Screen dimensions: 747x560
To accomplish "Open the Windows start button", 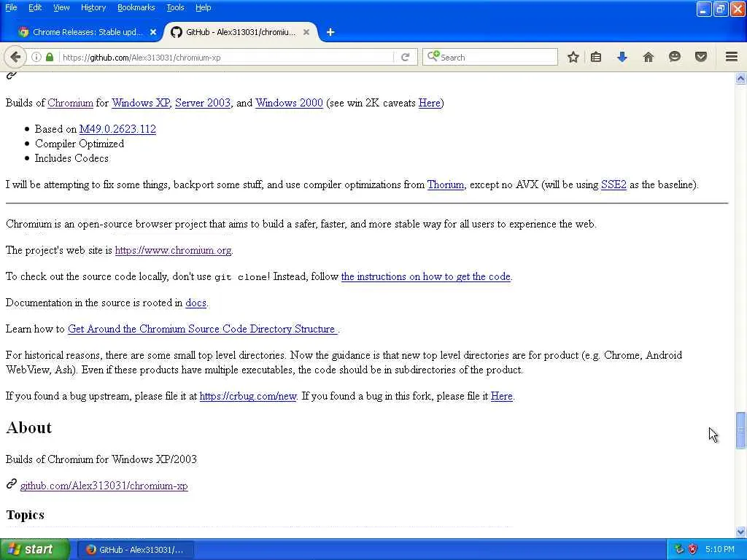I will [x=35, y=549].
